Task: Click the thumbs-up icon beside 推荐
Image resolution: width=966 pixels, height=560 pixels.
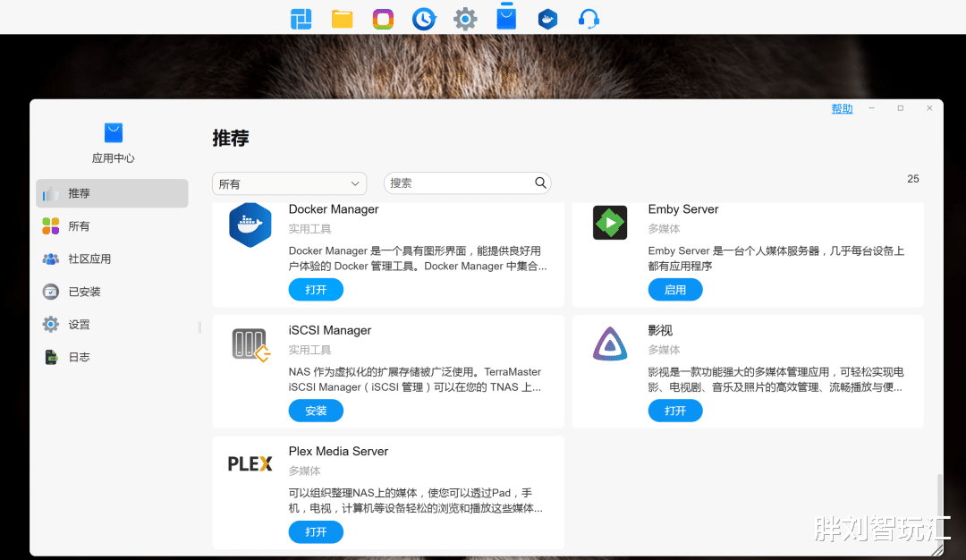Action: (x=50, y=193)
